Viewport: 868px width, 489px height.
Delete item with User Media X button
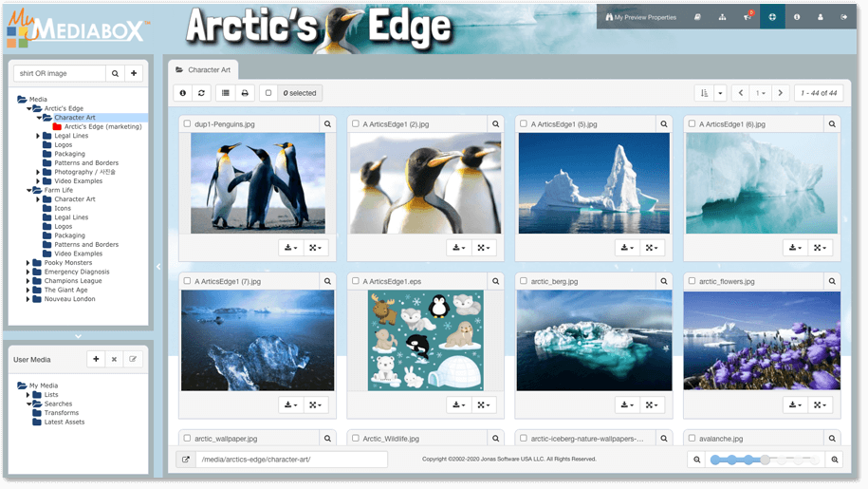[114, 360]
